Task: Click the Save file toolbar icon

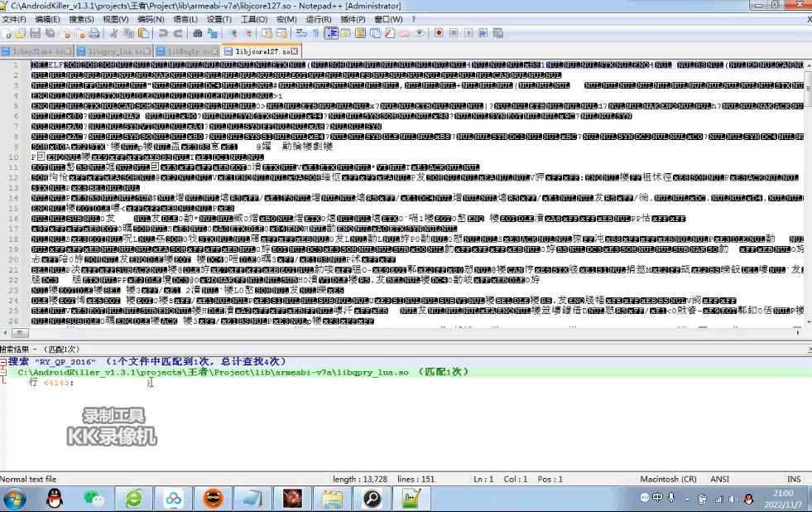Action: (36, 33)
